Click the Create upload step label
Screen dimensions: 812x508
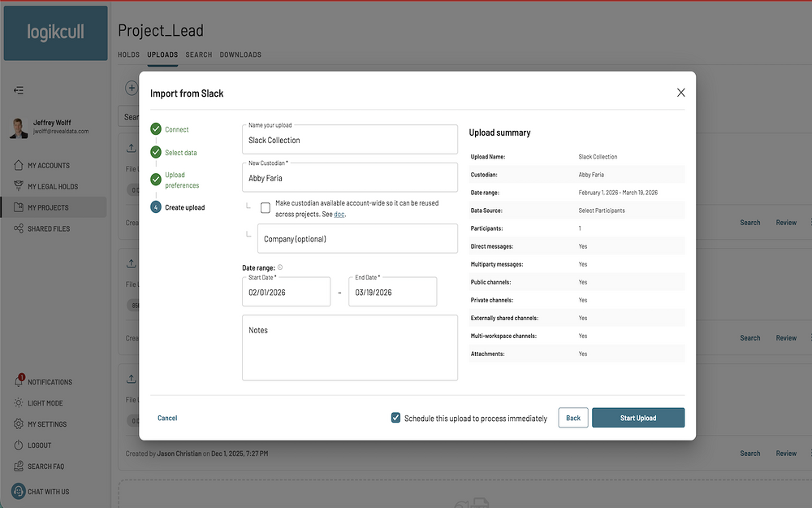click(x=185, y=207)
